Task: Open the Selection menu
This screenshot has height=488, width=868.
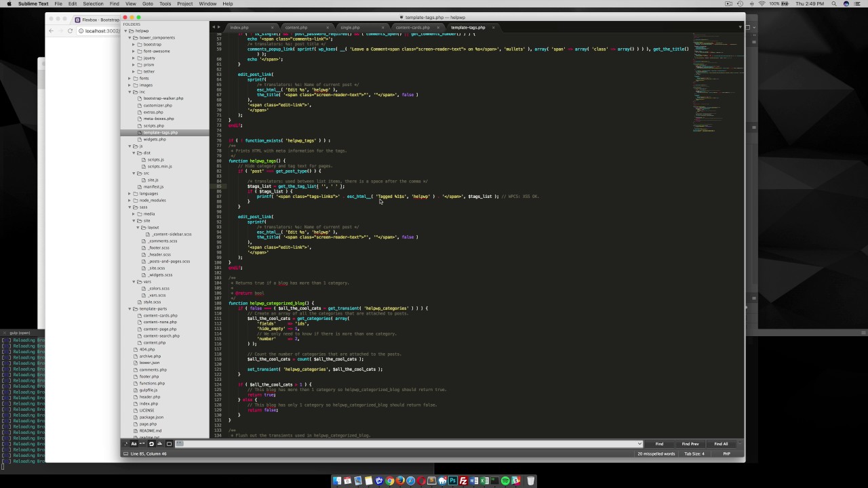Action: pos(93,4)
